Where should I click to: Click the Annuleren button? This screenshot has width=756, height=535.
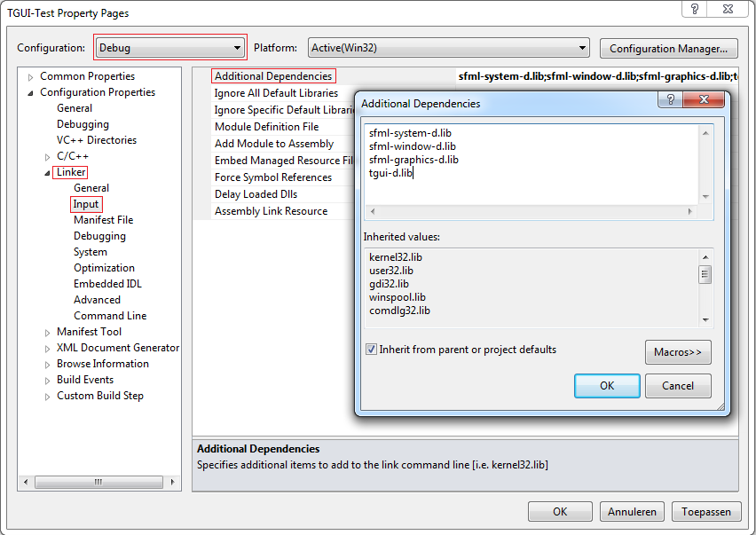click(x=632, y=511)
